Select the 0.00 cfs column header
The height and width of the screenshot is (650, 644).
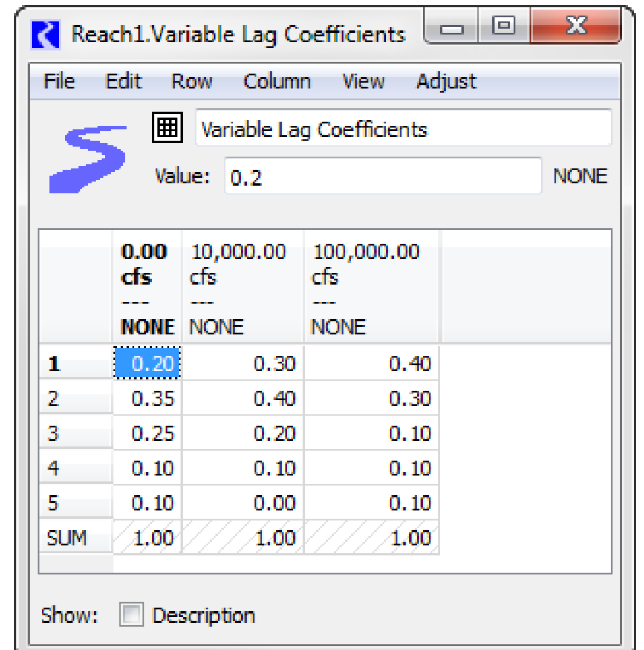click(x=147, y=288)
